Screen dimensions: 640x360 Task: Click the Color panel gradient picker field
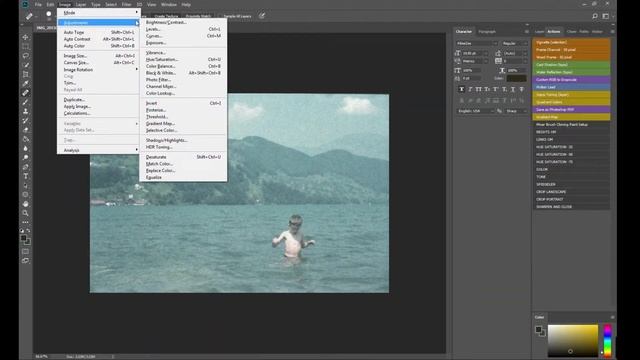coord(573,341)
